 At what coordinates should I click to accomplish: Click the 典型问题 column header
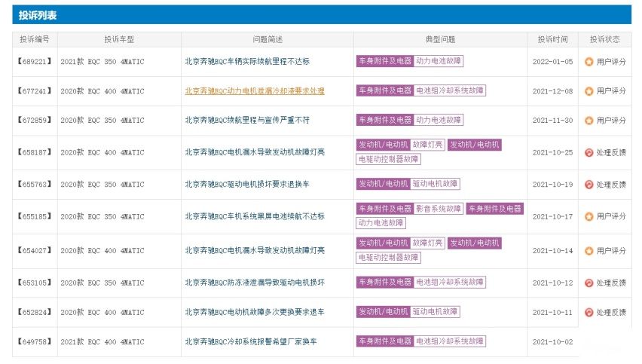coord(441,39)
